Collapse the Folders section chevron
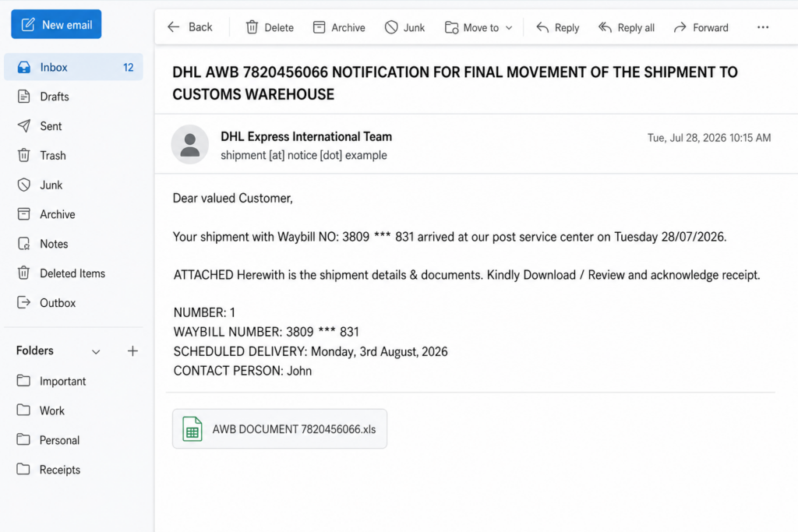Image resolution: width=798 pixels, height=532 pixels. (96, 351)
